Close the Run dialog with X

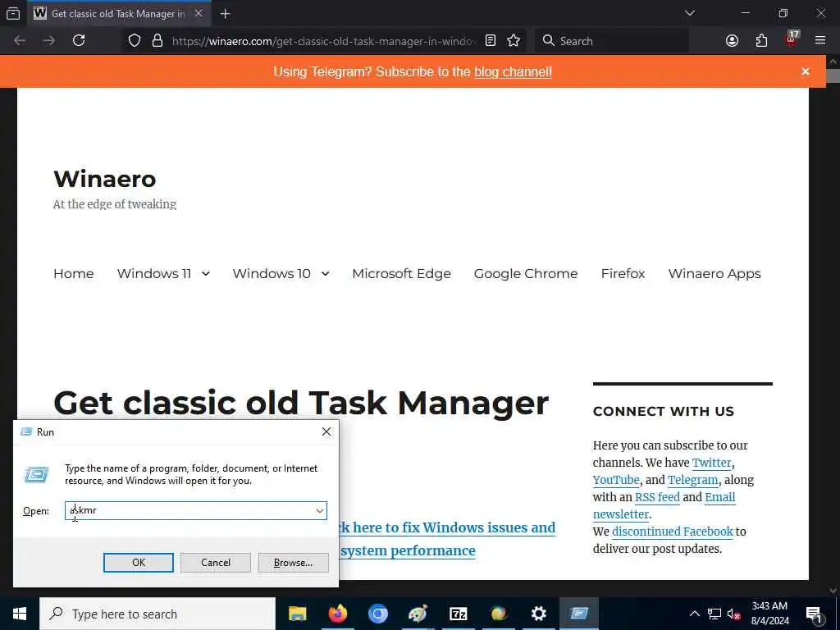pyautogui.click(x=326, y=431)
